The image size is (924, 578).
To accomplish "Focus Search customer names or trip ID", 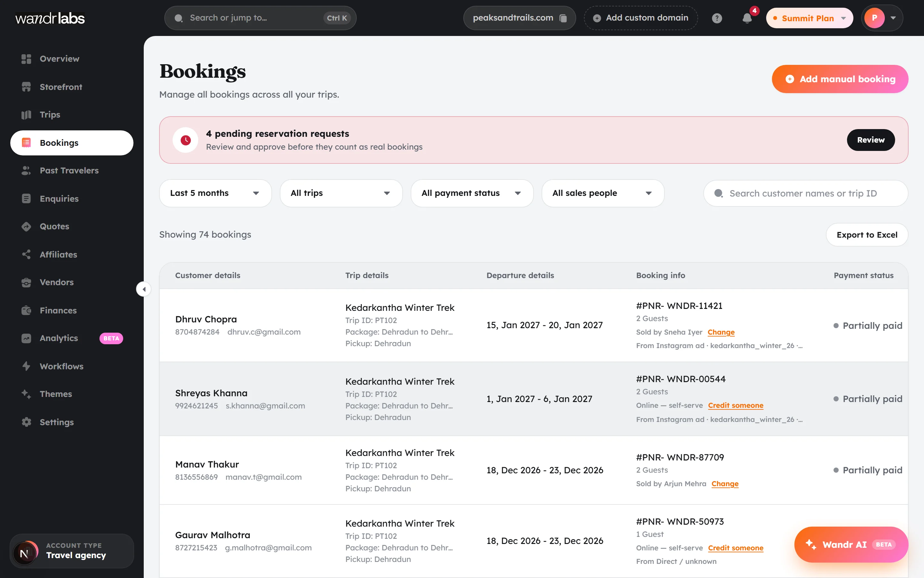I will (x=806, y=193).
